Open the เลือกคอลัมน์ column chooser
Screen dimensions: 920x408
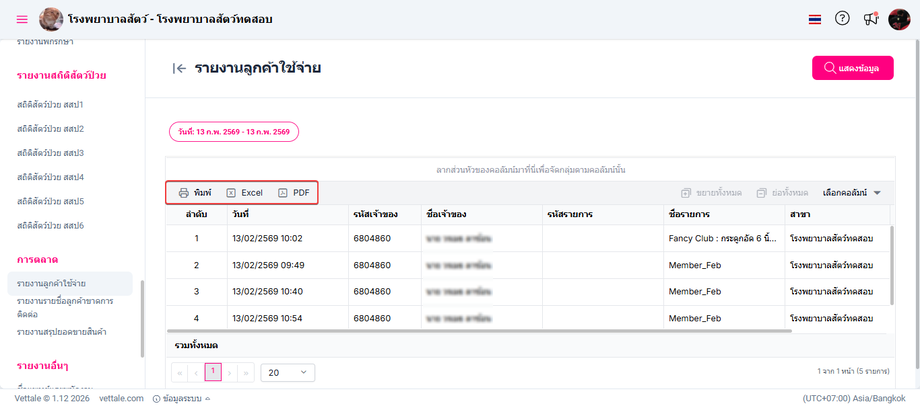[x=852, y=193]
